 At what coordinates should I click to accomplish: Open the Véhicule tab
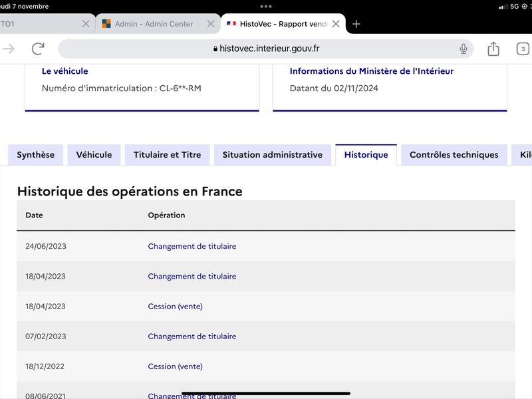(94, 155)
